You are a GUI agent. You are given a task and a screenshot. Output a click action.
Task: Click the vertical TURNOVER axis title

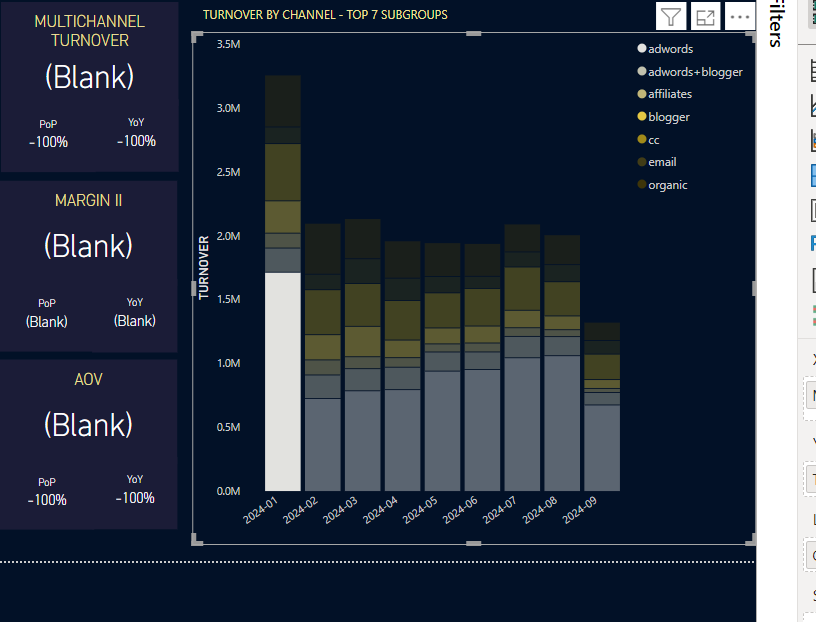203,268
